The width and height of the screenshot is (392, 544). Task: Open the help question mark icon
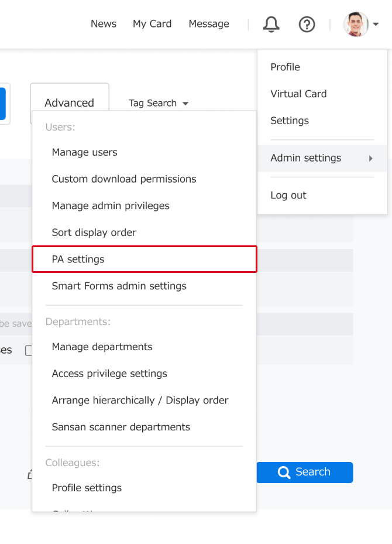(307, 25)
